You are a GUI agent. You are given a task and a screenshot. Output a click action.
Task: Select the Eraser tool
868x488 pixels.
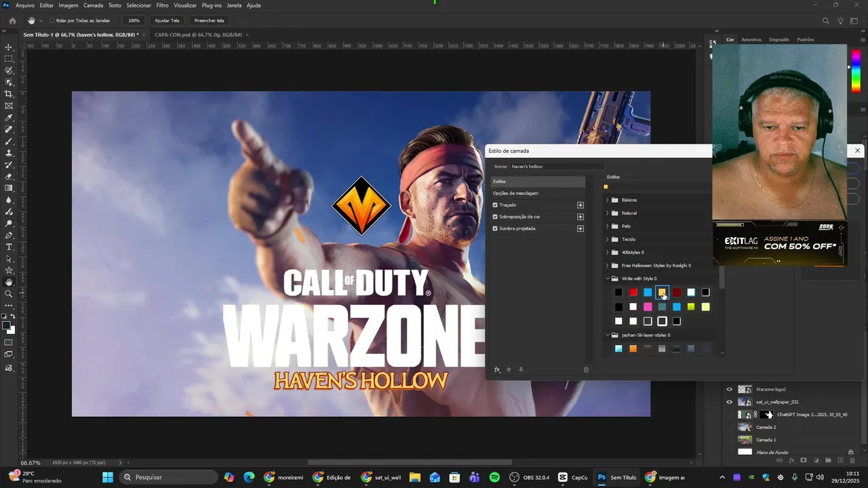tap(9, 176)
